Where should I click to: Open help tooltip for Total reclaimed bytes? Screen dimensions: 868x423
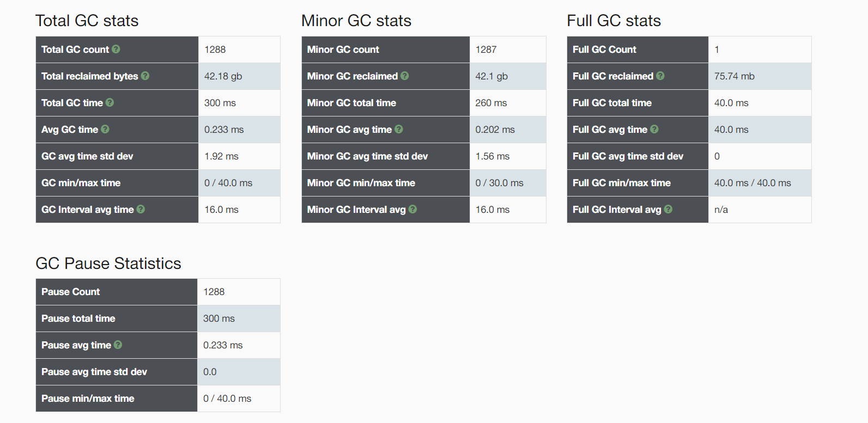[x=145, y=76]
